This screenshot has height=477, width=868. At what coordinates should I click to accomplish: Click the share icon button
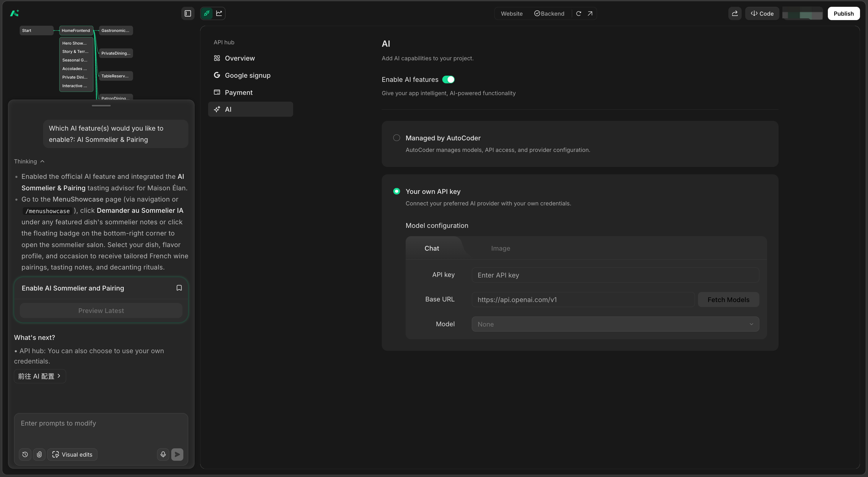pos(735,14)
